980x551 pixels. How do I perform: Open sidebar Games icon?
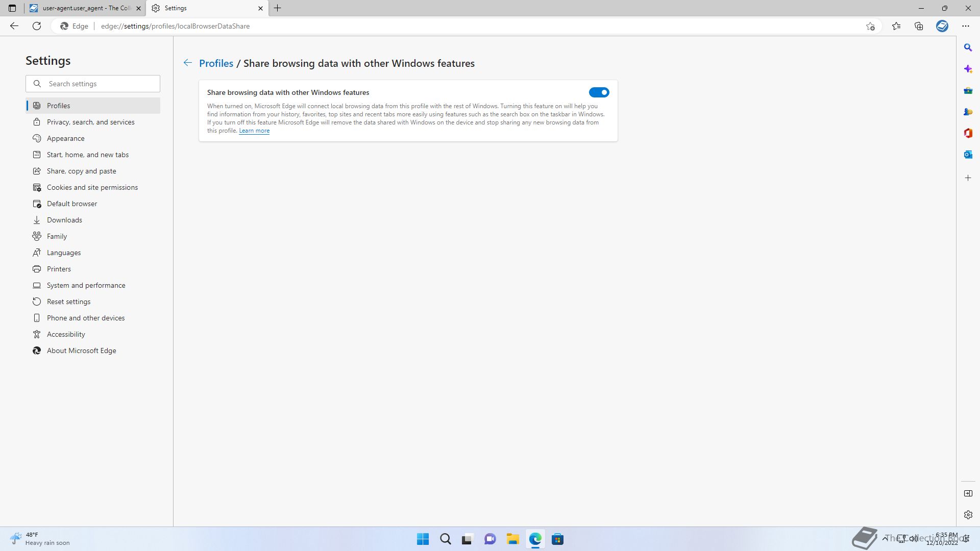point(968,112)
